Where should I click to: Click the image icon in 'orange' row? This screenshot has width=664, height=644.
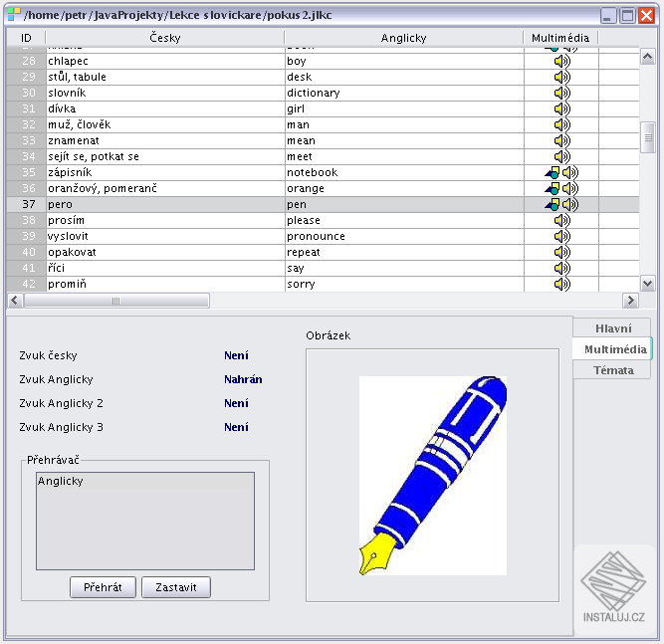(x=553, y=188)
